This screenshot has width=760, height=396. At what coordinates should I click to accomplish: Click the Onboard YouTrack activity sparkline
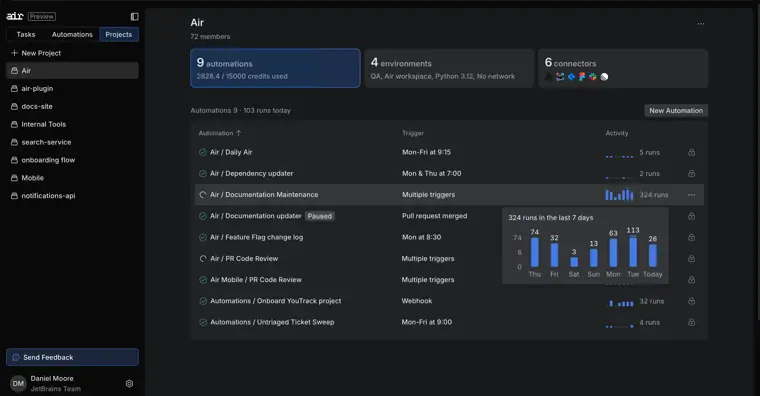coord(619,302)
